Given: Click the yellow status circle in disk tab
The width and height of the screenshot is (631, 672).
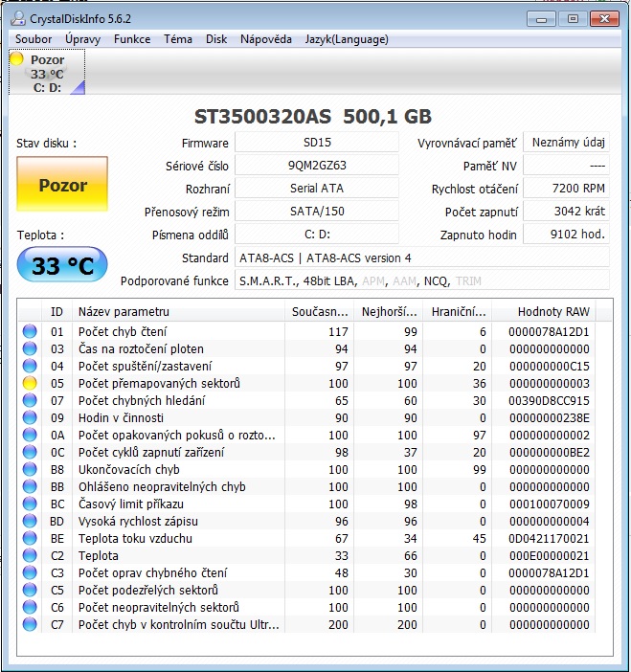Looking at the screenshot, I should (x=16, y=58).
